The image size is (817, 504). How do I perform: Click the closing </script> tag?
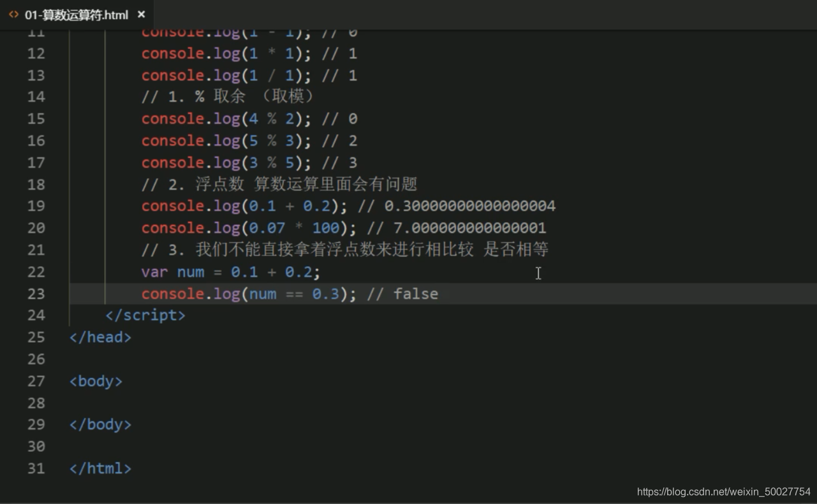tap(145, 315)
